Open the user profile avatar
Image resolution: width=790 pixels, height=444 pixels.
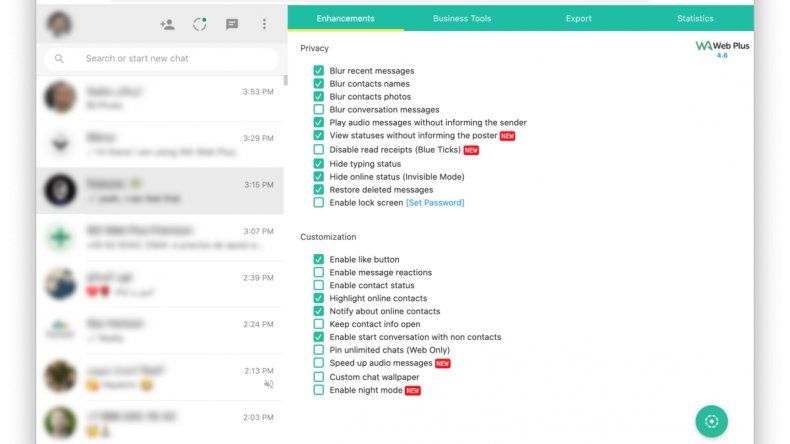[x=59, y=24]
